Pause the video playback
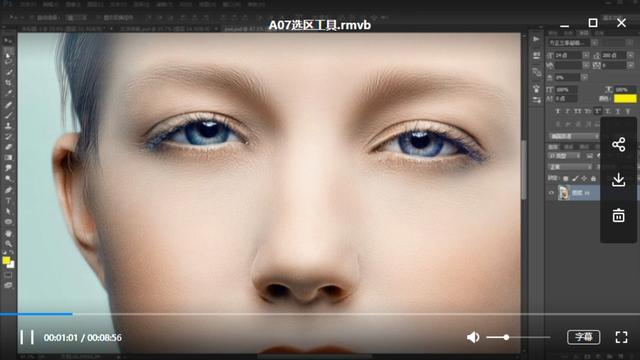 point(27,337)
